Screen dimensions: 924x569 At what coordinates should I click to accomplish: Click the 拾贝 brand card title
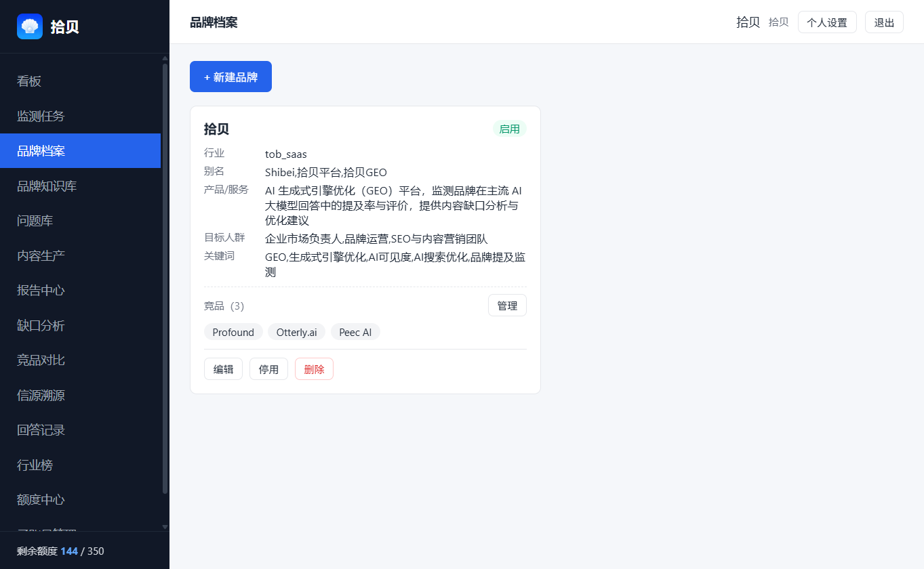pyautogui.click(x=216, y=129)
